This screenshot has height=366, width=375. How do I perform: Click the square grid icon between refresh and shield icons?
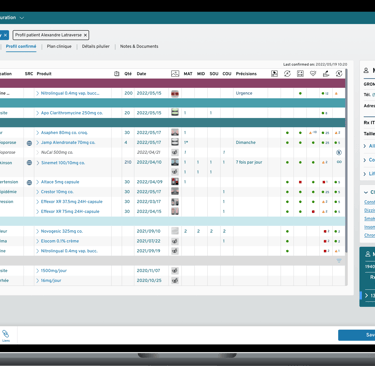pos(300,74)
